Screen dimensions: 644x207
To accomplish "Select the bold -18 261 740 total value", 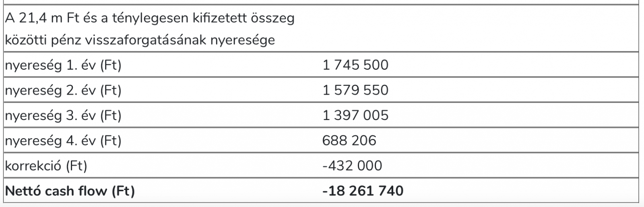I will coord(363,190).
